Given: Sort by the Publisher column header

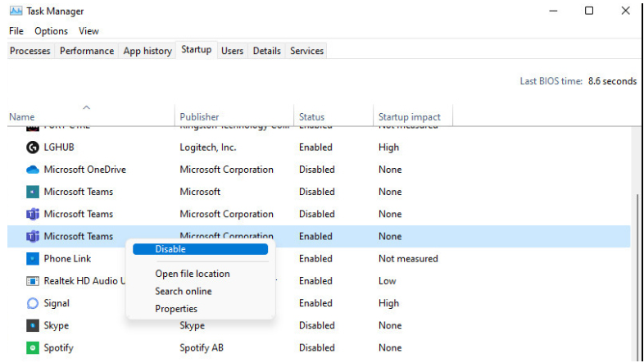Looking at the screenshot, I should (199, 117).
